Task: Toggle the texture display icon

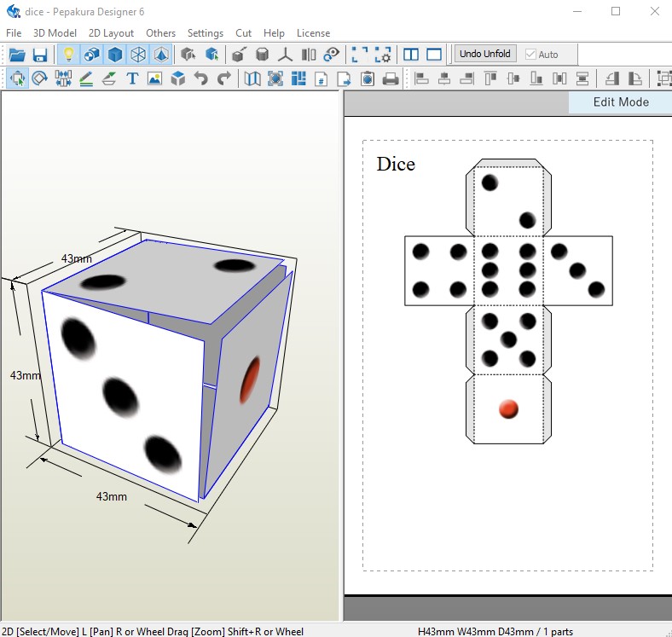Action: 92,55
